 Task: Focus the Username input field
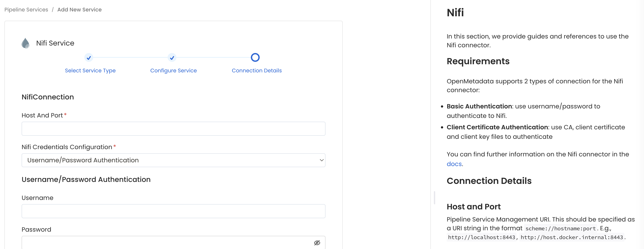click(174, 211)
